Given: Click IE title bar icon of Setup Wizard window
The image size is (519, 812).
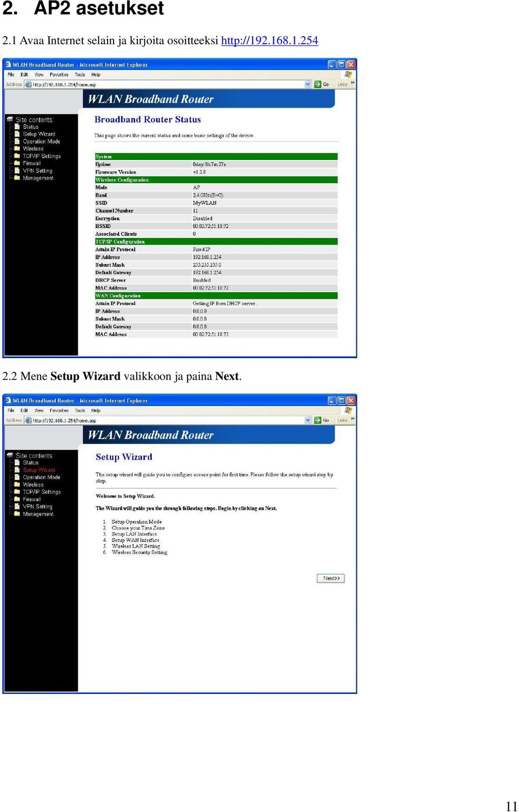Looking at the screenshot, I should coord(8,401).
